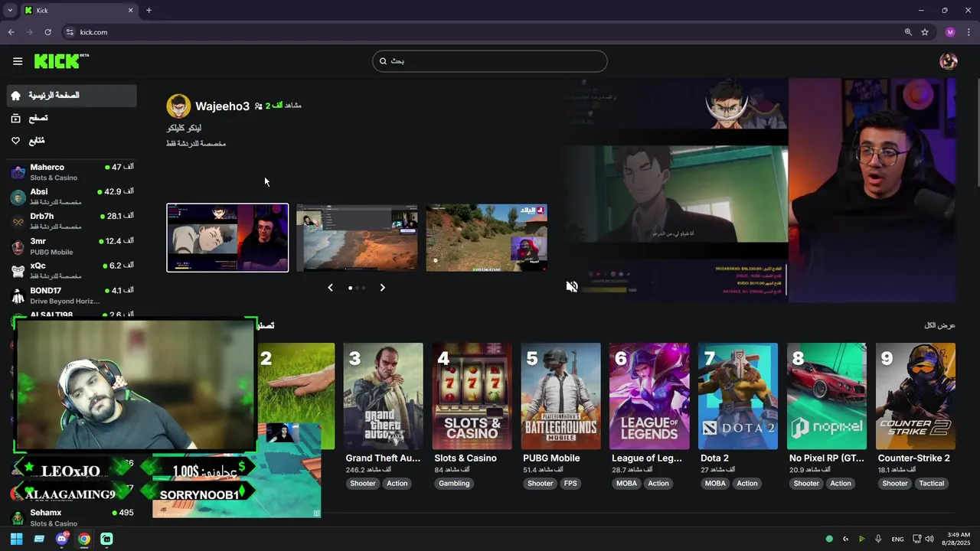Open Grand Theft Auto category cover
The width and height of the screenshot is (980, 551).
click(383, 396)
